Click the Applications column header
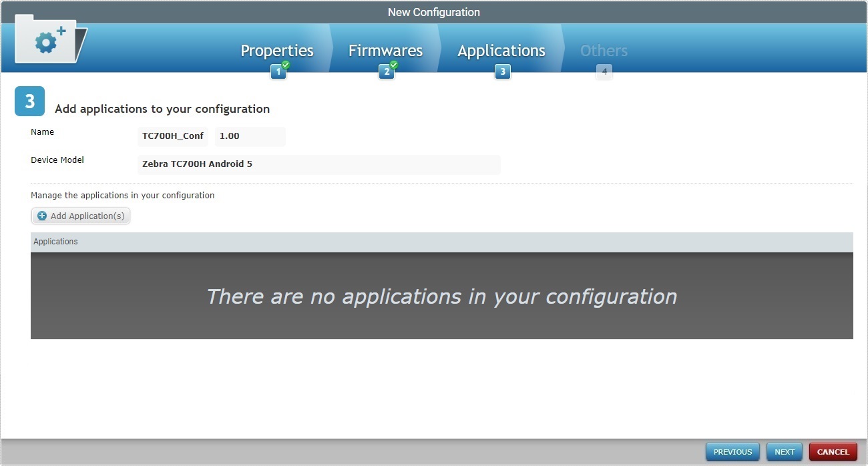 tap(55, 241)
